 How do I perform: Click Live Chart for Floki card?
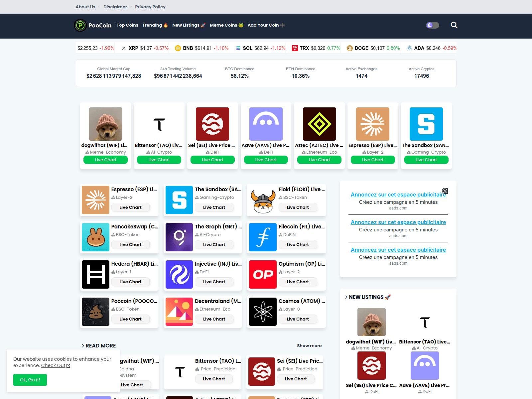click(x=298, y=207)
